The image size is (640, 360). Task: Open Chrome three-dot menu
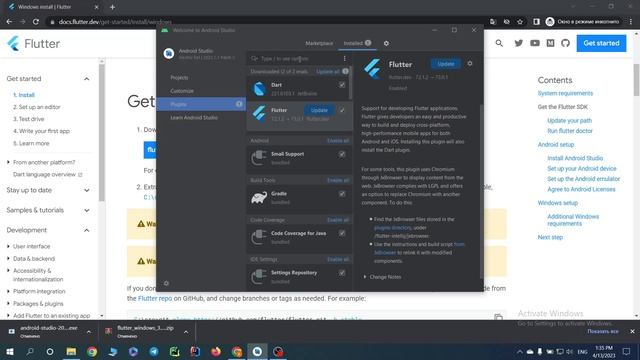pyautogui.click(x=631, y=22)
